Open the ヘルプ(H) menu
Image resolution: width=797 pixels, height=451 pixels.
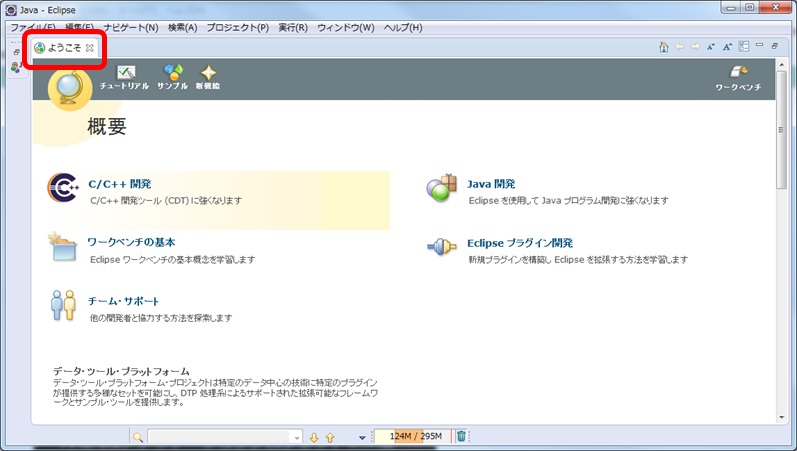click(403, 27)
